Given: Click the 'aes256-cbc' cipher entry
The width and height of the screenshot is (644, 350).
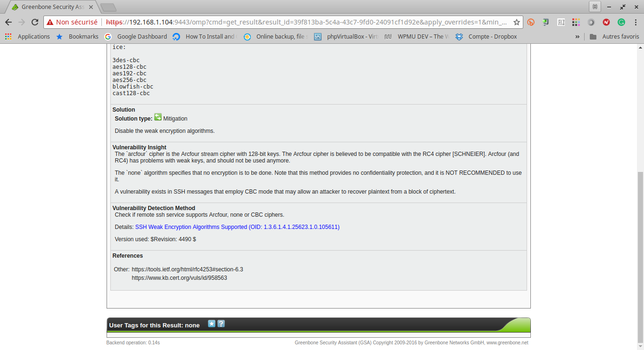Looking at the screenshot, I should [x=129, y=80].
